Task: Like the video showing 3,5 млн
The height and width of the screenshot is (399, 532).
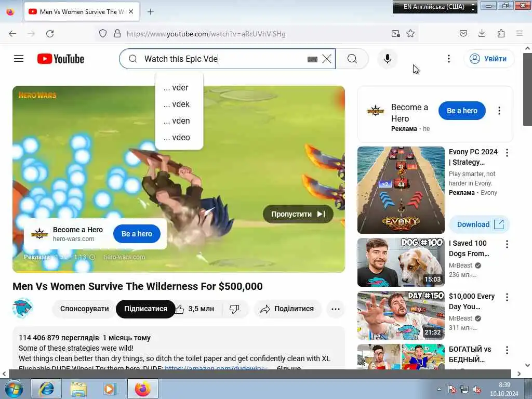Action: coord(194,309)
